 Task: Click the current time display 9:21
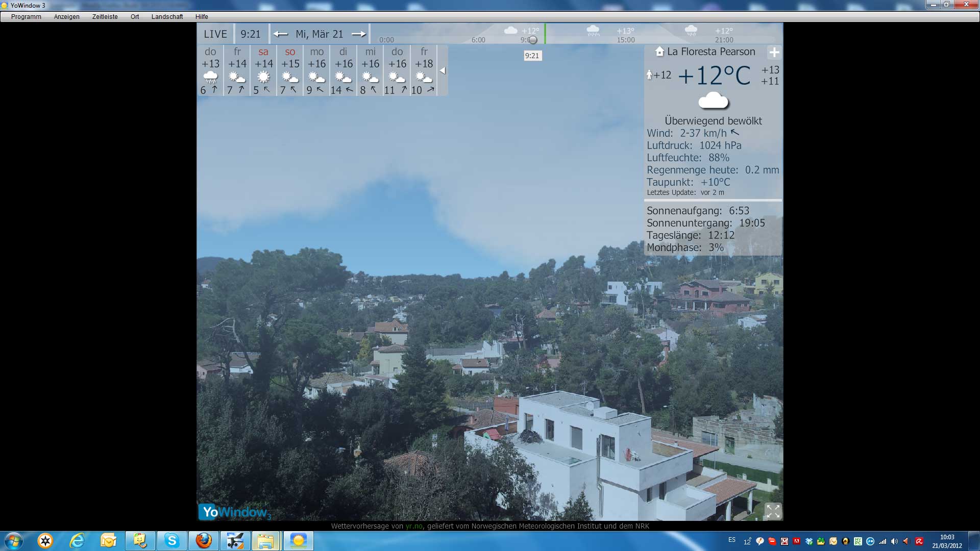251,34
